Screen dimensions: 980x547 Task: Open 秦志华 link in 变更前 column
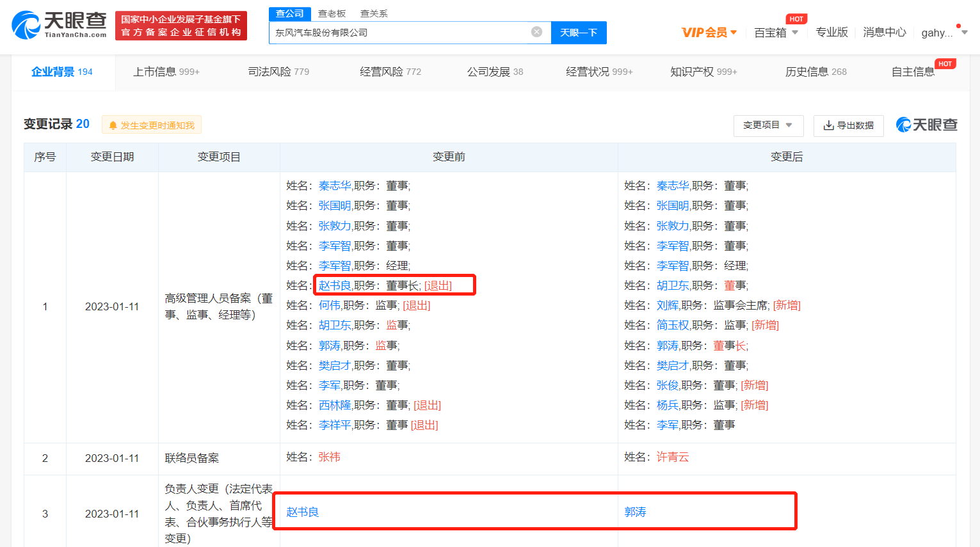[x=335, y=186]
